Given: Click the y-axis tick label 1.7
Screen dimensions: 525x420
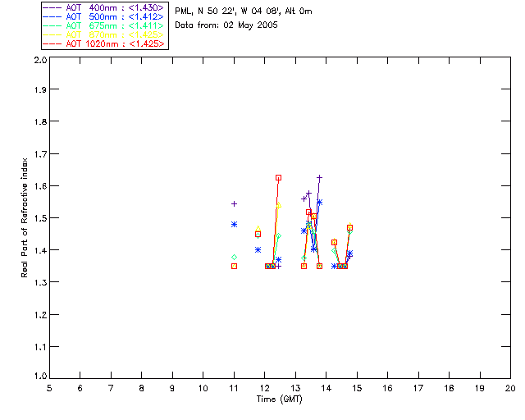Looking at the screenshot, I should tap(40, 154).
